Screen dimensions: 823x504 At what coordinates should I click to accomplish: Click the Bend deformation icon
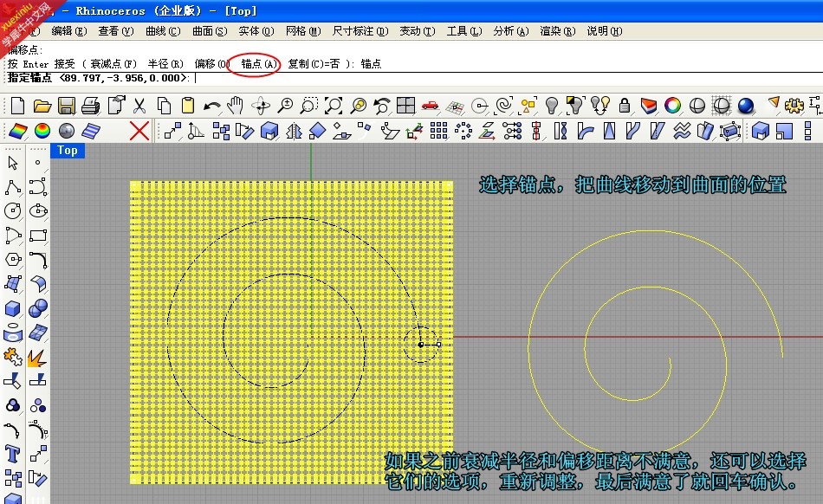click(585, 131)
